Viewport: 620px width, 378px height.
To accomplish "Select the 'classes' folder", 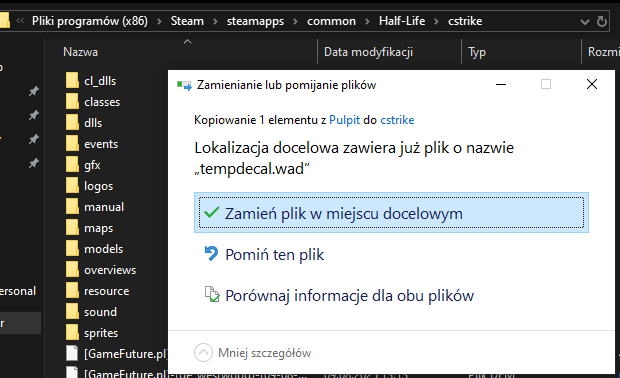I will point(102,102).
